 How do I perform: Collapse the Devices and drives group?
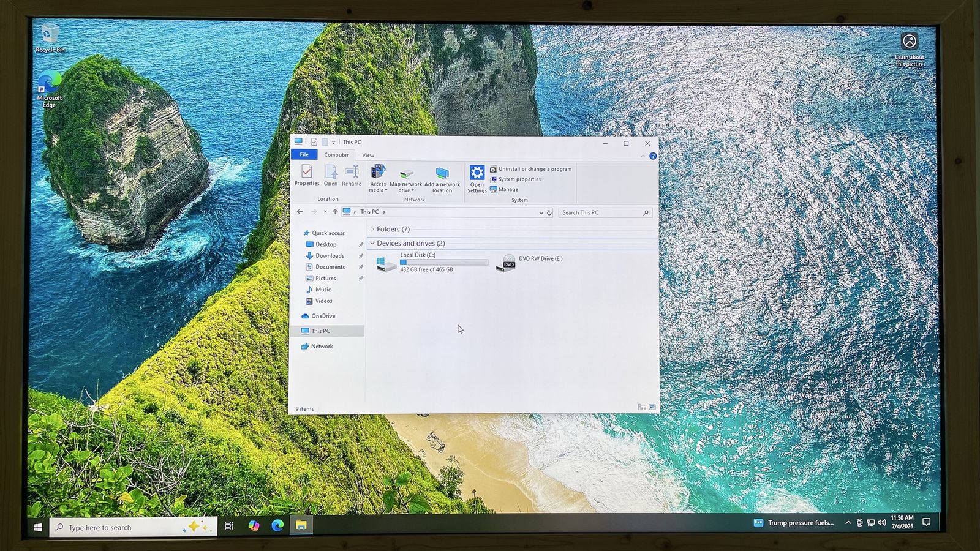pos(372,243)
